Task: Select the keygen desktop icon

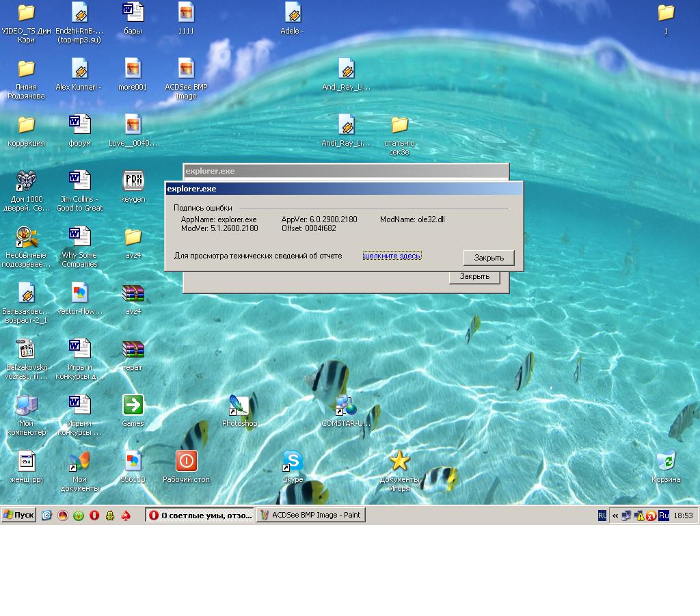Action: click(x=133, y=181)
